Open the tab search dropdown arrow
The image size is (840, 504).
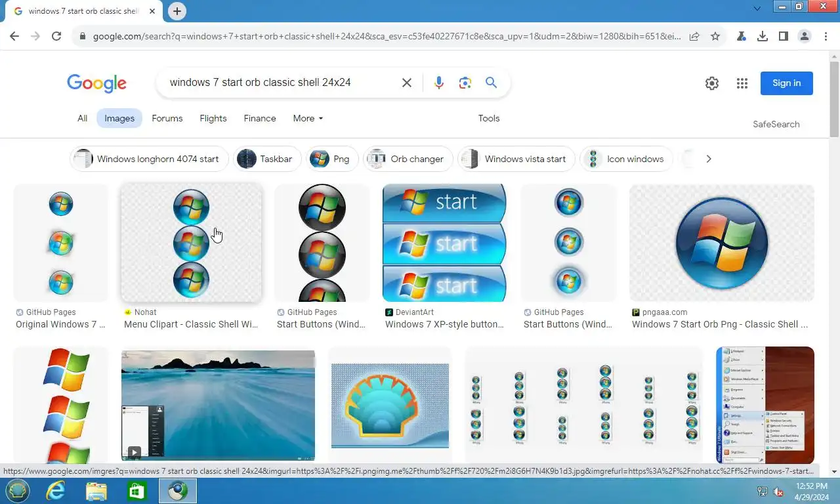[x=757, y=9]
